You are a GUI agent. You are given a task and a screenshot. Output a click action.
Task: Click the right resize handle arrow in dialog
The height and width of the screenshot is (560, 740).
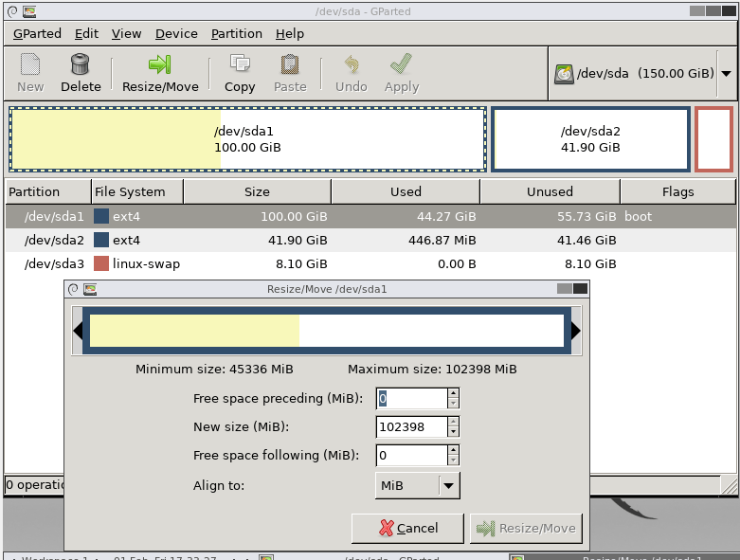[575, 331]
